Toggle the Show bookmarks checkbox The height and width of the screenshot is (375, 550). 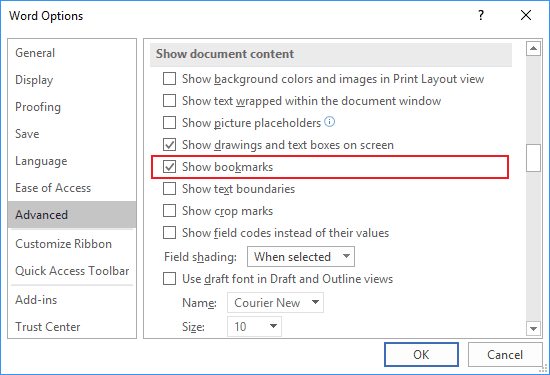point(169,167)
